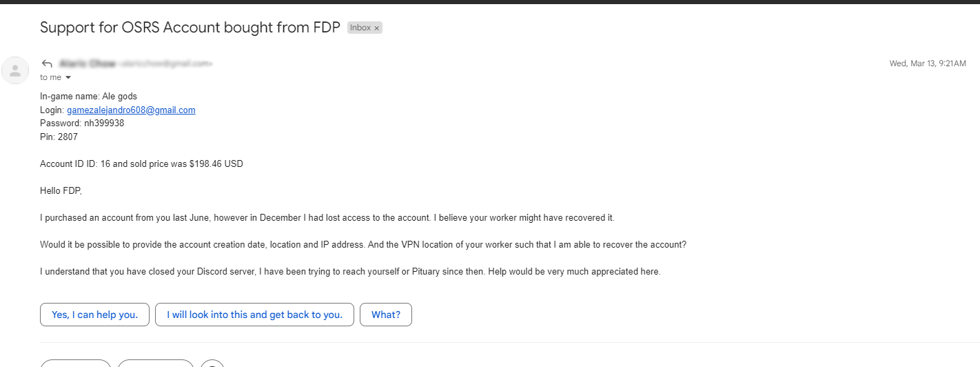Pick the "What?" suggested reply
The width and height of the screenshot is (980, 367).
[x=386, y=315]
